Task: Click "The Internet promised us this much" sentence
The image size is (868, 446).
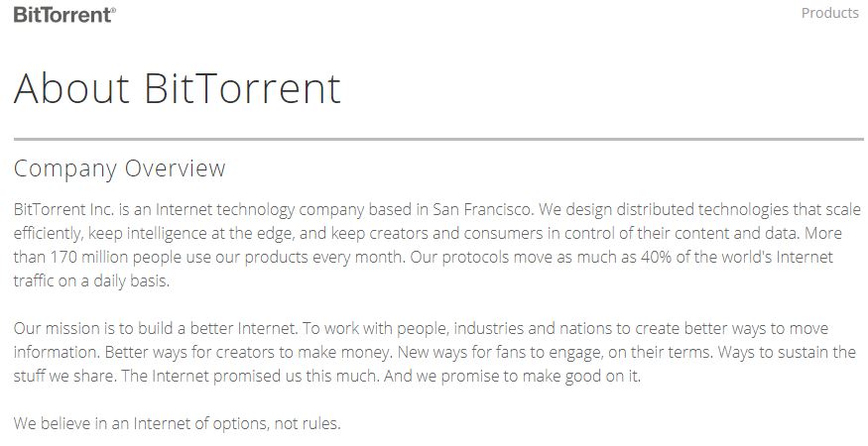Action: pos(250,377)
